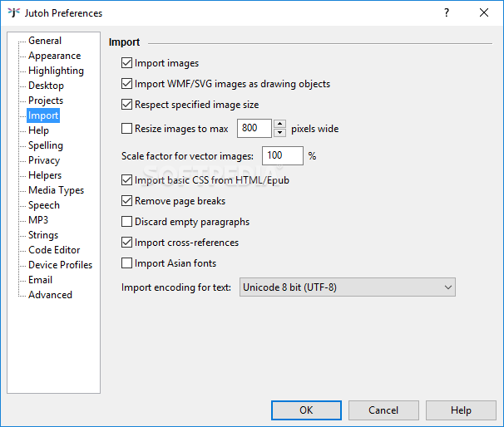Viewport: 504px width, 427px height.
Task: Open the Strings preferences page
Action: pos(43,235)
